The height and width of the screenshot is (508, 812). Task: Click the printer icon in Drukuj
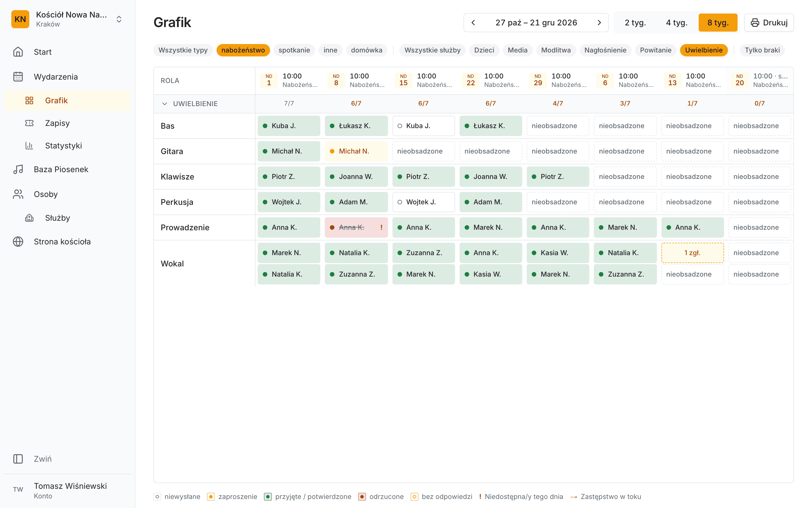click(755, 23)
